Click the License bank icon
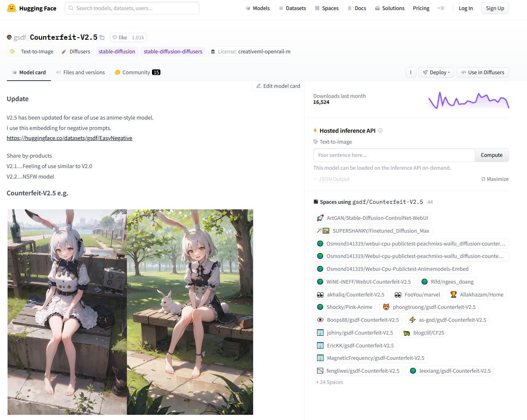Screen dimensions: 527x420 point(213,51)
